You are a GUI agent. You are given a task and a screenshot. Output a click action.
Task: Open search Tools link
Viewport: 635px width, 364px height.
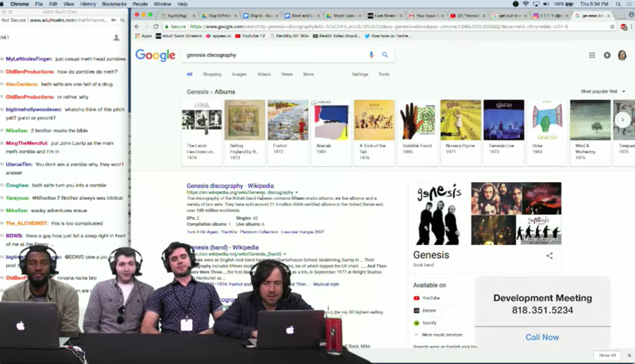(384, 74)
